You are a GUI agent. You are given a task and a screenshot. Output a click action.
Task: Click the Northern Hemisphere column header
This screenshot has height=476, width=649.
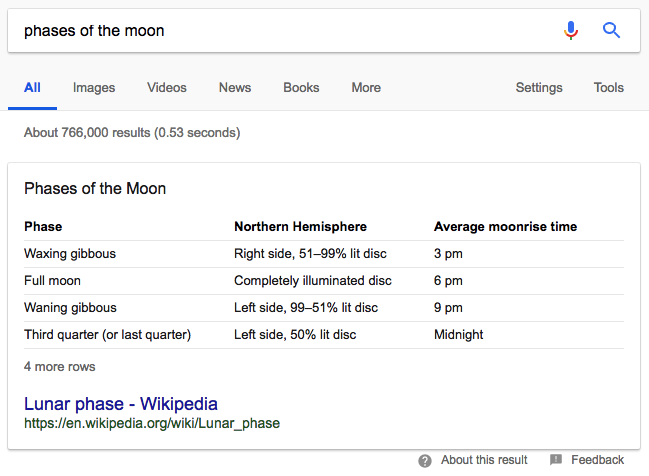300,227
